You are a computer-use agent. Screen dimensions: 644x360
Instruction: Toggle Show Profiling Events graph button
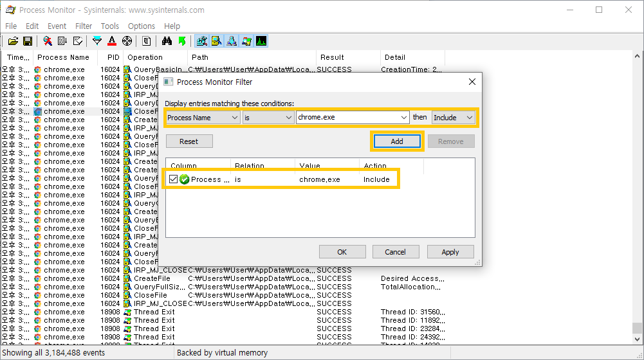[x=261, y=41]
